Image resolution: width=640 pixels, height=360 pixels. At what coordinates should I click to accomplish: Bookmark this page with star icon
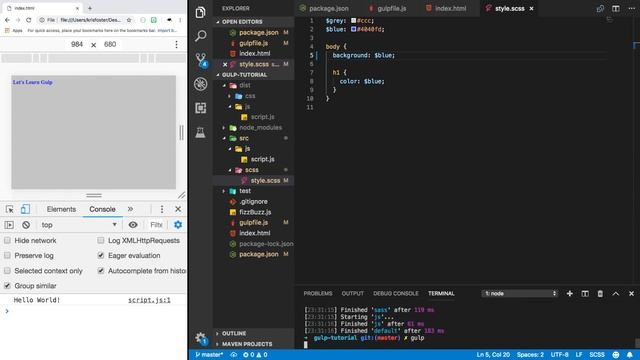click(x=129, y=20)
